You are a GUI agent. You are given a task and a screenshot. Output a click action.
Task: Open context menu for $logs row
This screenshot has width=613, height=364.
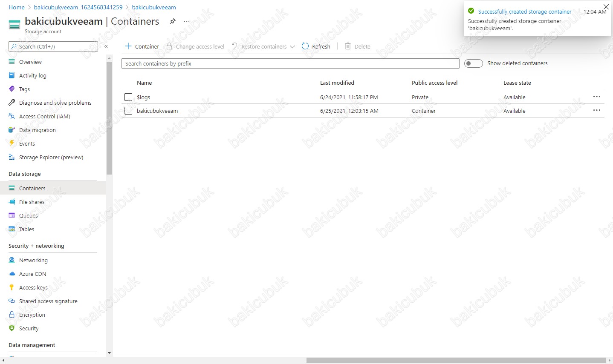(x=597, y=97)
